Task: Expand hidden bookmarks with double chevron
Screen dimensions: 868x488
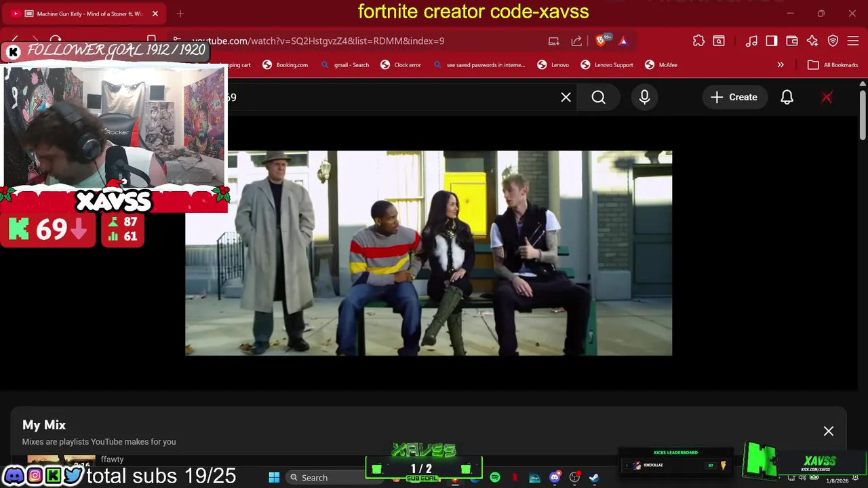Action: (x=781, y=65)
